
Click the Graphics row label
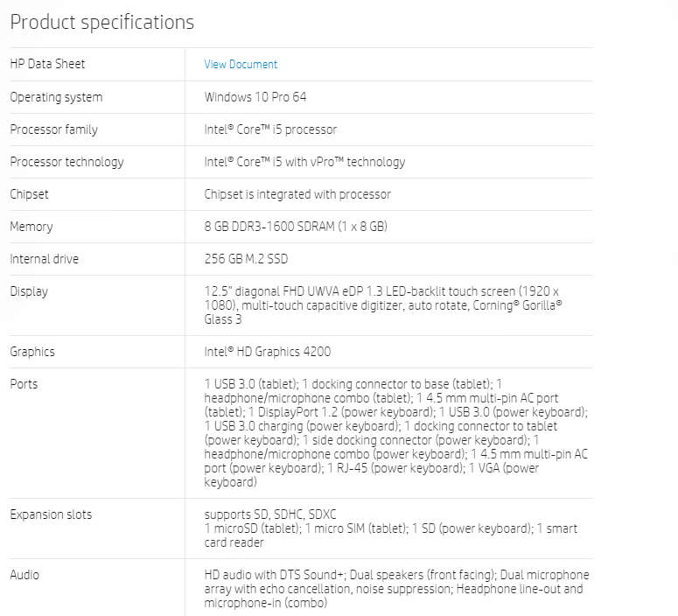32,352
